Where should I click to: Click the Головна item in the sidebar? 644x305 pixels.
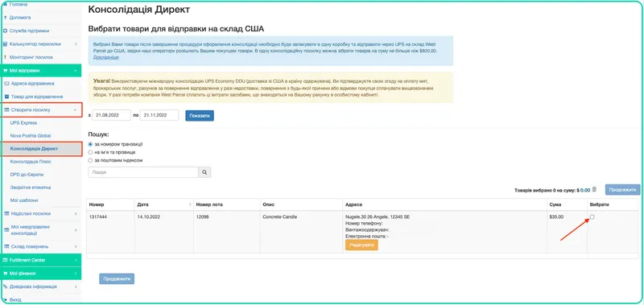(18, 4)
